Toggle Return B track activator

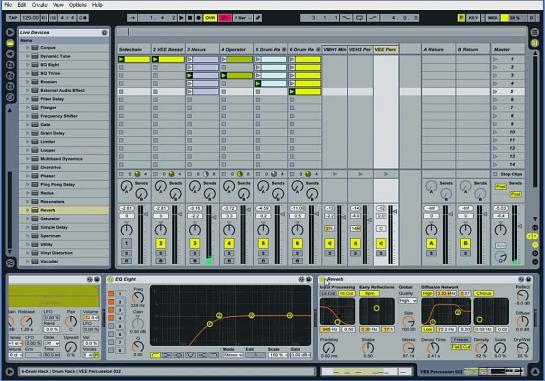(465, 243)
